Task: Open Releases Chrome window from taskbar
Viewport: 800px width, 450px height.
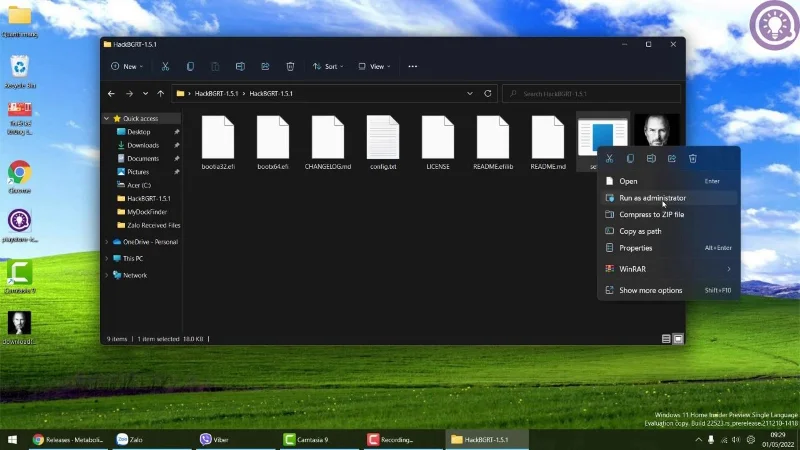Action: click(x=68, y=439)
